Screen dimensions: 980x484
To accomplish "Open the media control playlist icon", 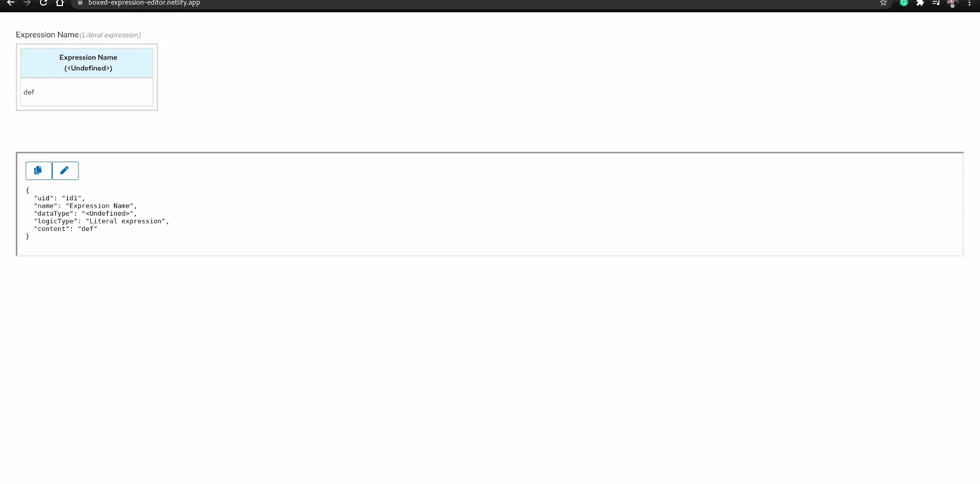I will pos(936,3).
